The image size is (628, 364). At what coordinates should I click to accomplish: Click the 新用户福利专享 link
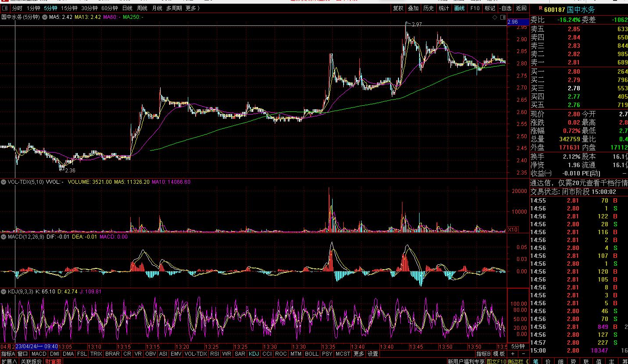pyautogui.click(x=466, y=361)
